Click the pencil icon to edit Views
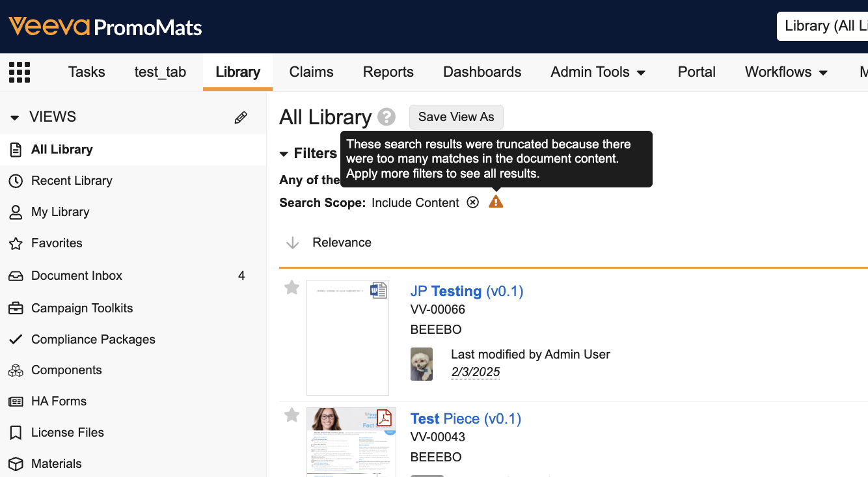This screenshot has width=868, height=477. point(241,117)
